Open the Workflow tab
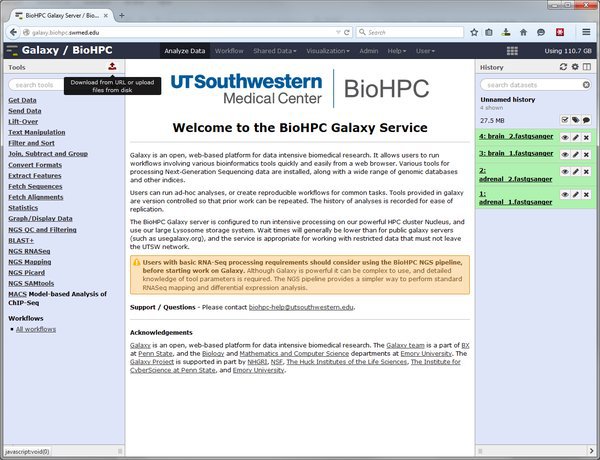Screen dimensions: 600x460 point(229,51)
